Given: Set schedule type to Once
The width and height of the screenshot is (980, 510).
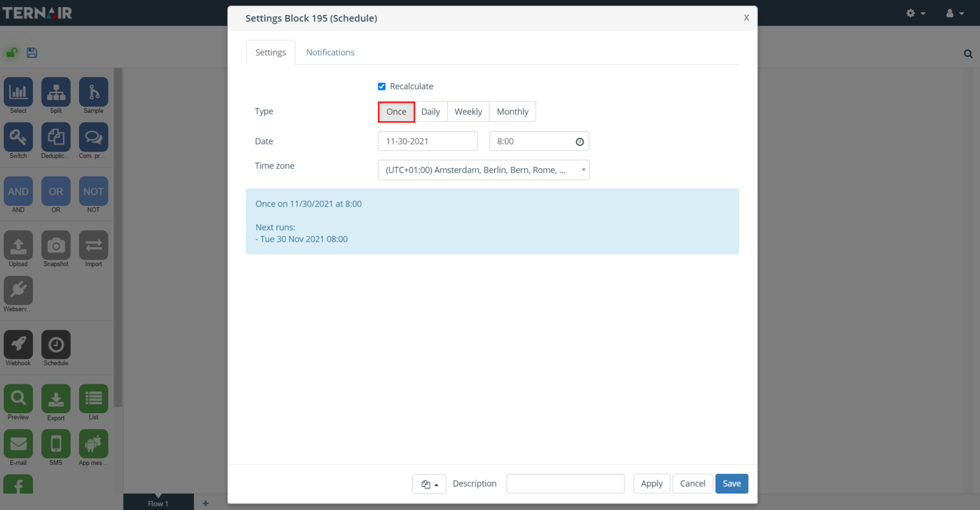Looking at the screenshot, I should click(396, 112).
